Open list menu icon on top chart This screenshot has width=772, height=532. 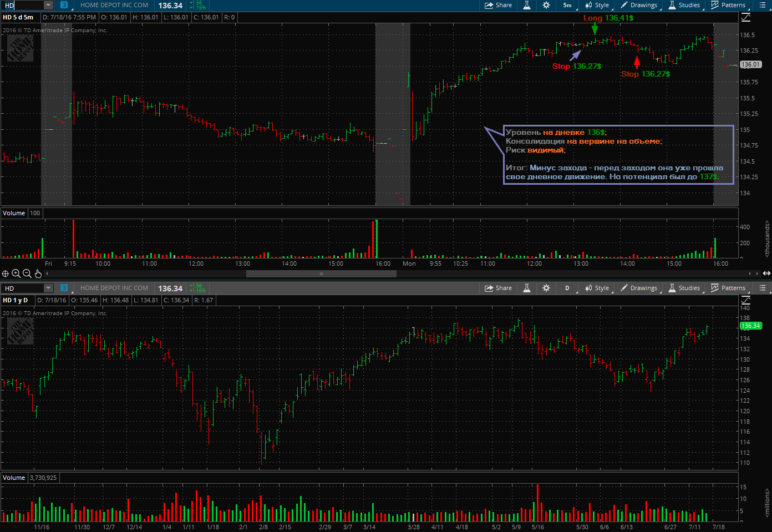[x=763, y=5]
